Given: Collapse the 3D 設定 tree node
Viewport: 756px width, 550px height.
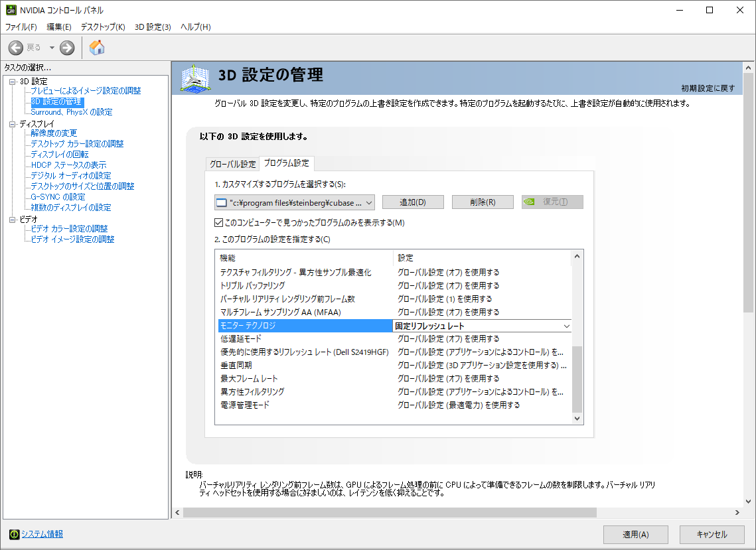Looking at the screenshot, I should pos(13,82).
